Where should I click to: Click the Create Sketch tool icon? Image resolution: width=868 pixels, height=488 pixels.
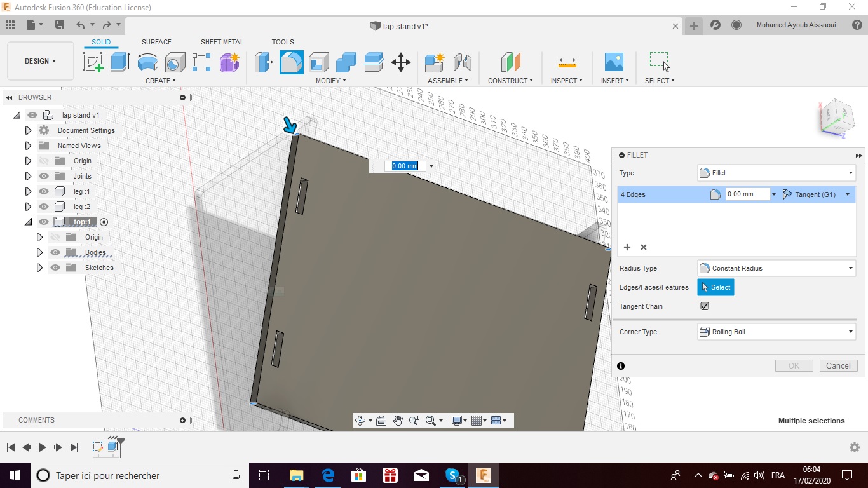(93, 62)
